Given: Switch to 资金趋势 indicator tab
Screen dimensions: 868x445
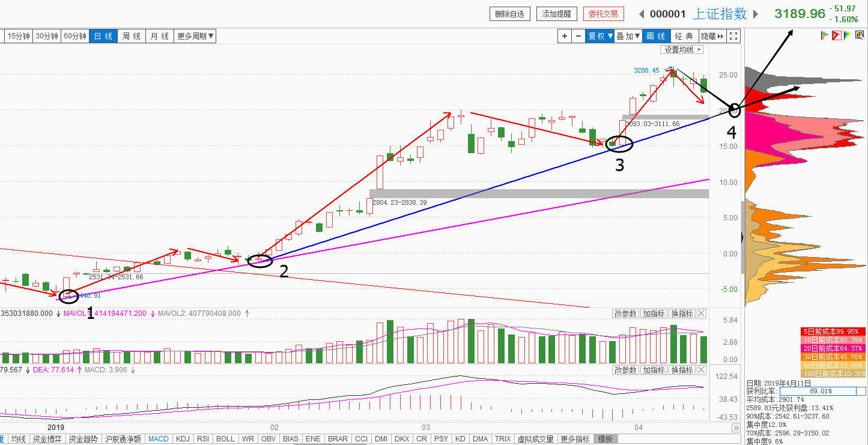Looking at the screenshot, I should click(x=83, y=439).
